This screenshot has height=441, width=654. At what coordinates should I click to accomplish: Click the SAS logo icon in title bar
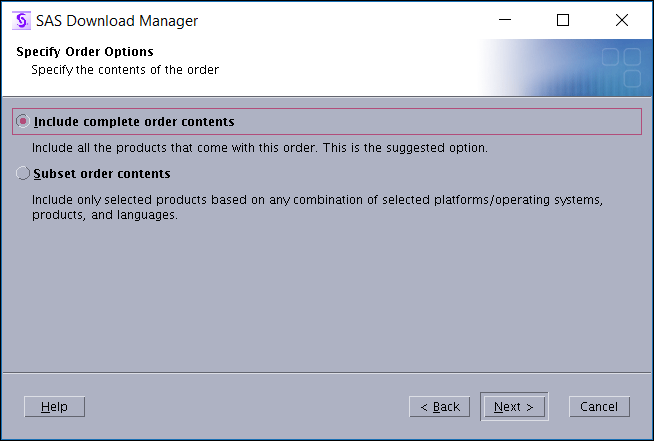[19, 20]
